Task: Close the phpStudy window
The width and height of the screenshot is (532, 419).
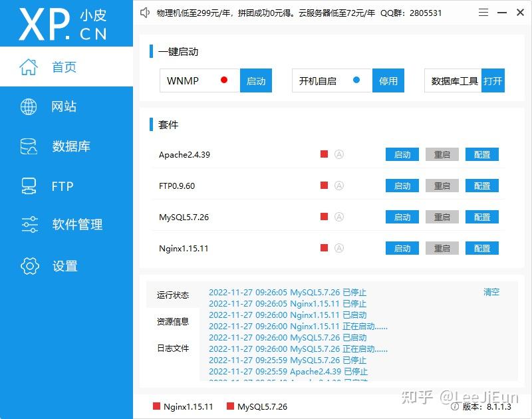Action: point(520,13)
